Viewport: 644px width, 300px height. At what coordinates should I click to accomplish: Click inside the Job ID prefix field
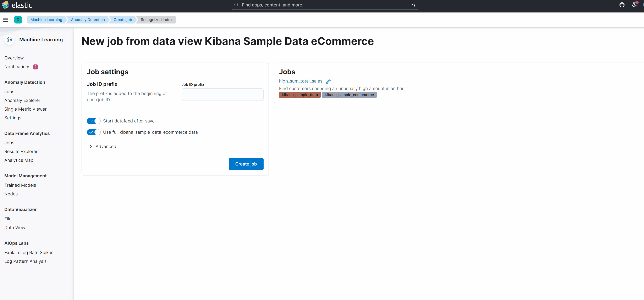coord(222,94)
